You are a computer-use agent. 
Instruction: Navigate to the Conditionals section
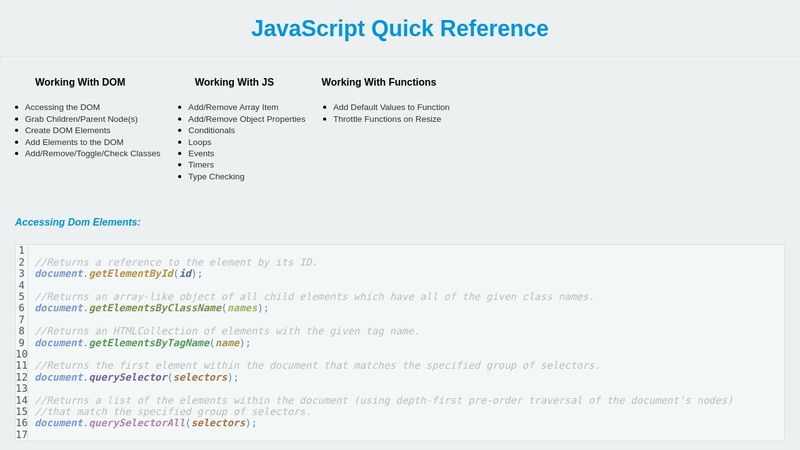pyautogui.click(x=211, y=130)
